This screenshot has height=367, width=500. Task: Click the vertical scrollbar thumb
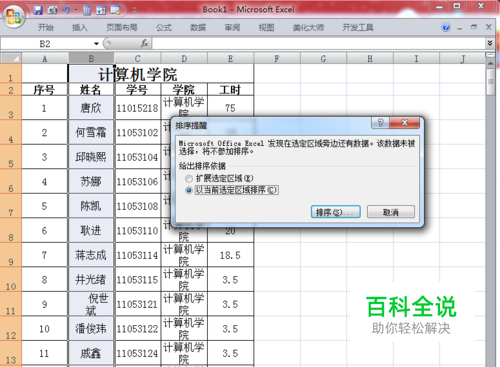point(490,82)
